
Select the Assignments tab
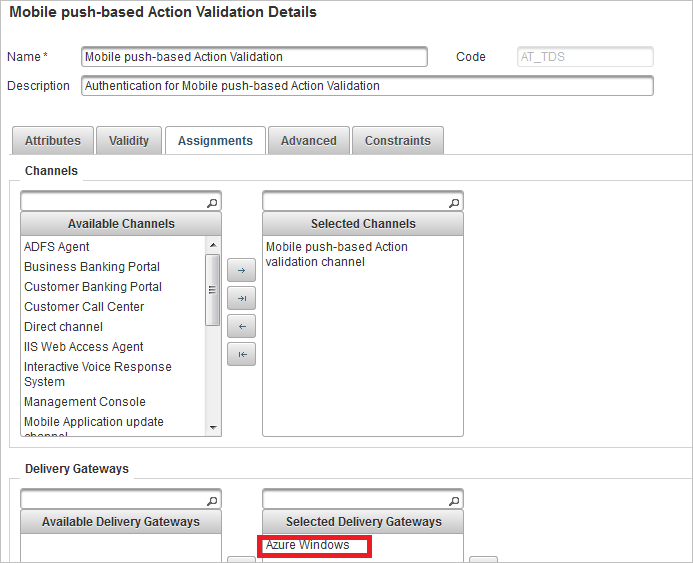pos(215,141)
